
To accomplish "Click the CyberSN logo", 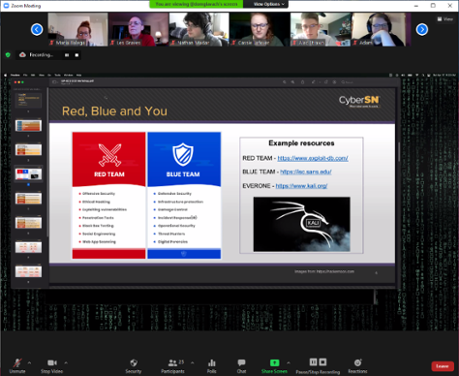I will click(x=359, y=101).
